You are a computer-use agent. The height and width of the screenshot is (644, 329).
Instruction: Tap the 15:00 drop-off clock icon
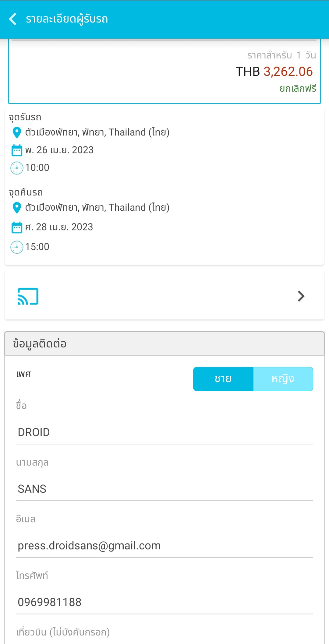pyautogui.click(x=17, y=247)
